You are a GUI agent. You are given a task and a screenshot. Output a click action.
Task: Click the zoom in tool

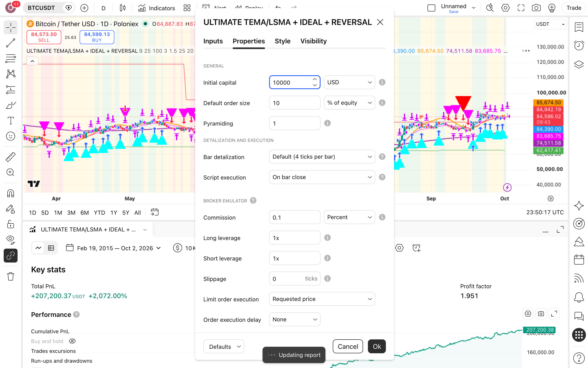(10, 173)
